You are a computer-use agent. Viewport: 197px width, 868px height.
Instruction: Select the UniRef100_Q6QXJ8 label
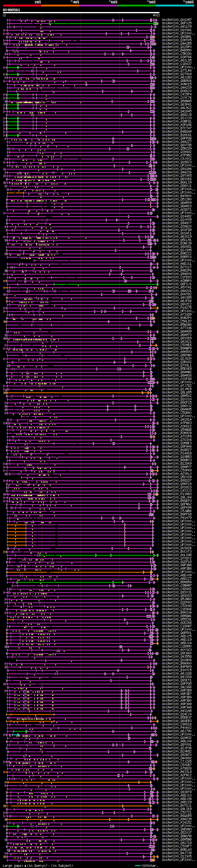[176, 115]
